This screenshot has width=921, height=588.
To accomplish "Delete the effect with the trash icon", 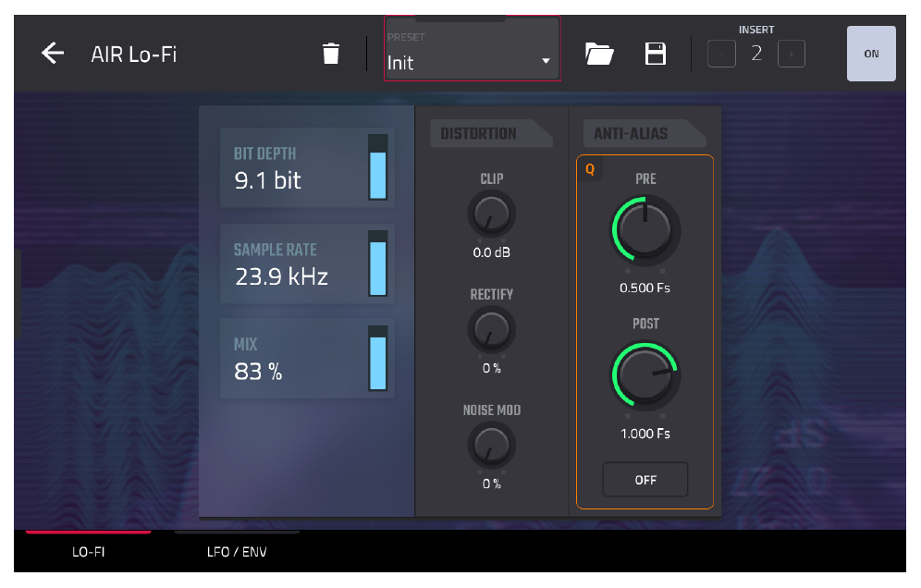I will pyautogui.click(x=331, y=54).
